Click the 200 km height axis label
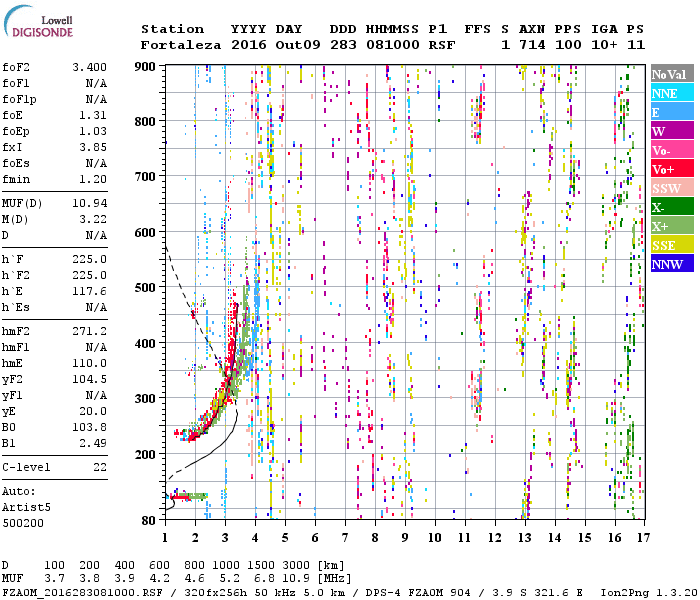The height and width of the screenshot is (600, 700). pos(145,455)
